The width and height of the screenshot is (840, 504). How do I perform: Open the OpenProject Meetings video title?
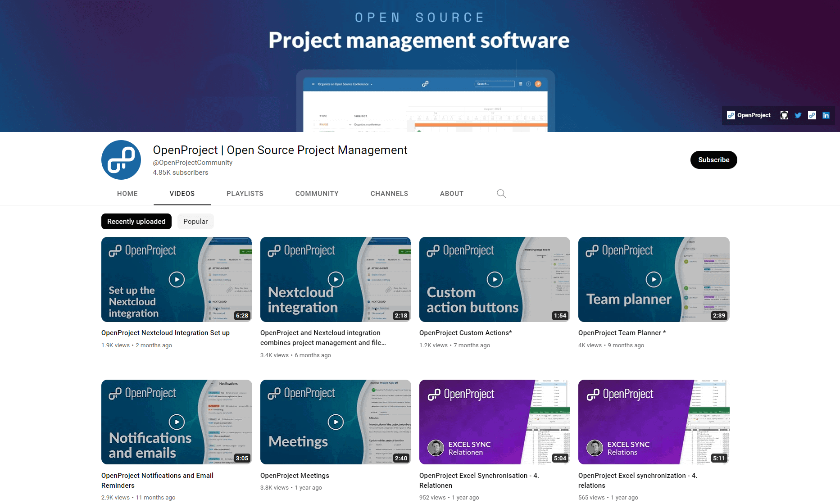point(295,476)
